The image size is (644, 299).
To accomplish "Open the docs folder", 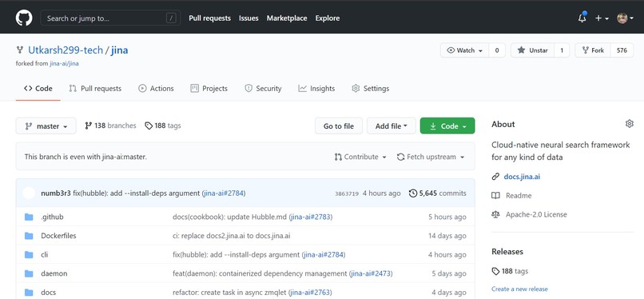I will point(48,293).
